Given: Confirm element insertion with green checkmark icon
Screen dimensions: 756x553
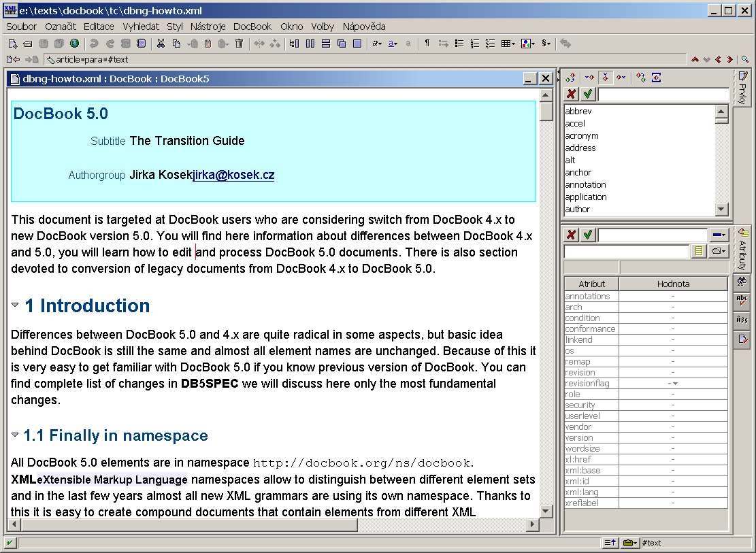Looking at the screenshot, I should (x=587, y=93).
